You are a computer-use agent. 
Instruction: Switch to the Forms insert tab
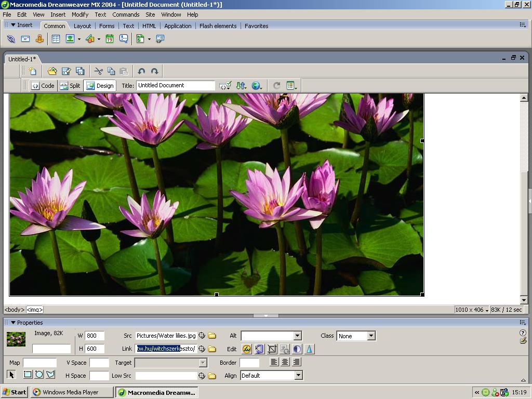[107, 26]
